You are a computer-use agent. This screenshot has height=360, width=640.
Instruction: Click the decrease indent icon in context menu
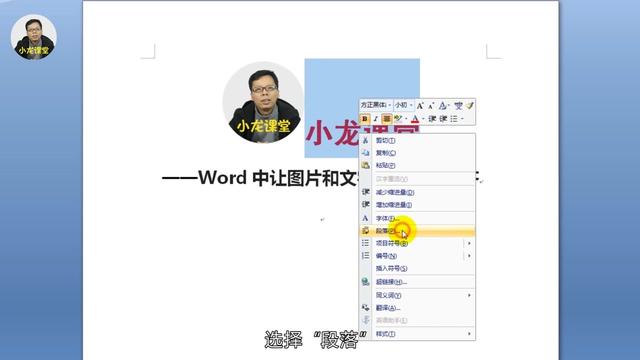(x=365, y=192)
